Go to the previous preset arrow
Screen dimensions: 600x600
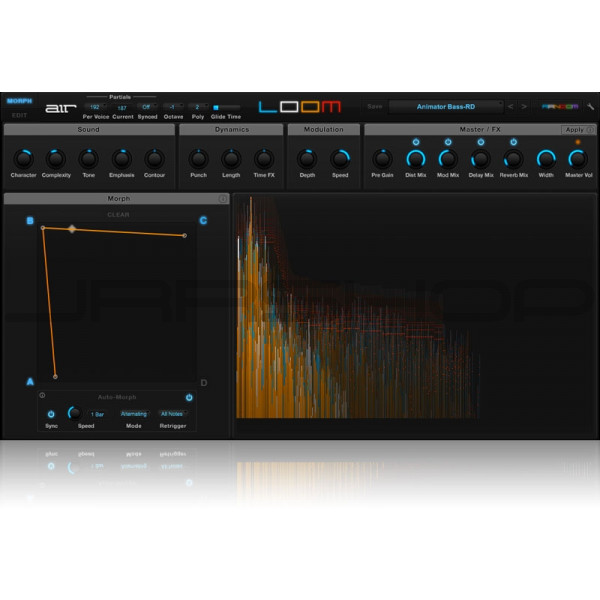(x=510, y=107)
